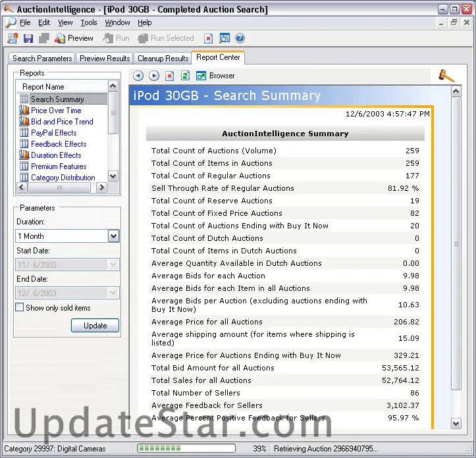Click the reports list horizontal scrollbar thumb
Image resolution: width=476 pixels, height=458 pixels.
(x=59, y=188)
